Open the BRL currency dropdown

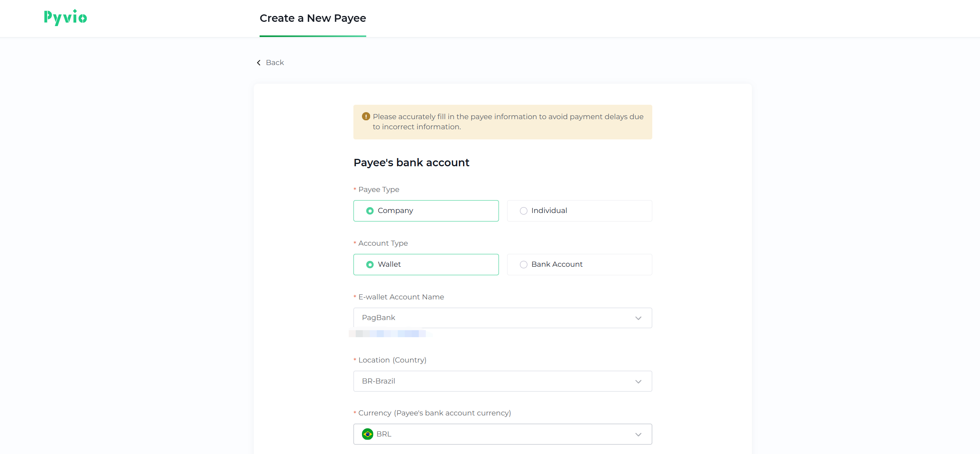502,434
